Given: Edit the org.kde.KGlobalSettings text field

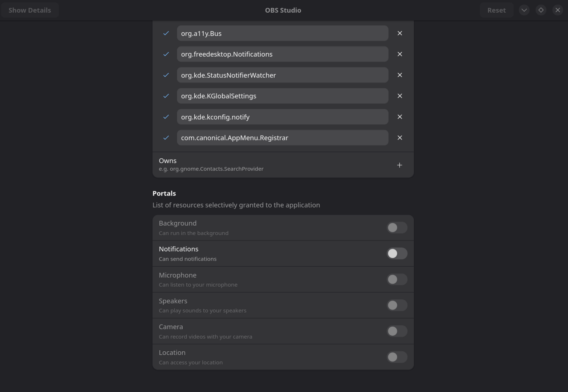Looking at the screenshot, I should 283,96.
